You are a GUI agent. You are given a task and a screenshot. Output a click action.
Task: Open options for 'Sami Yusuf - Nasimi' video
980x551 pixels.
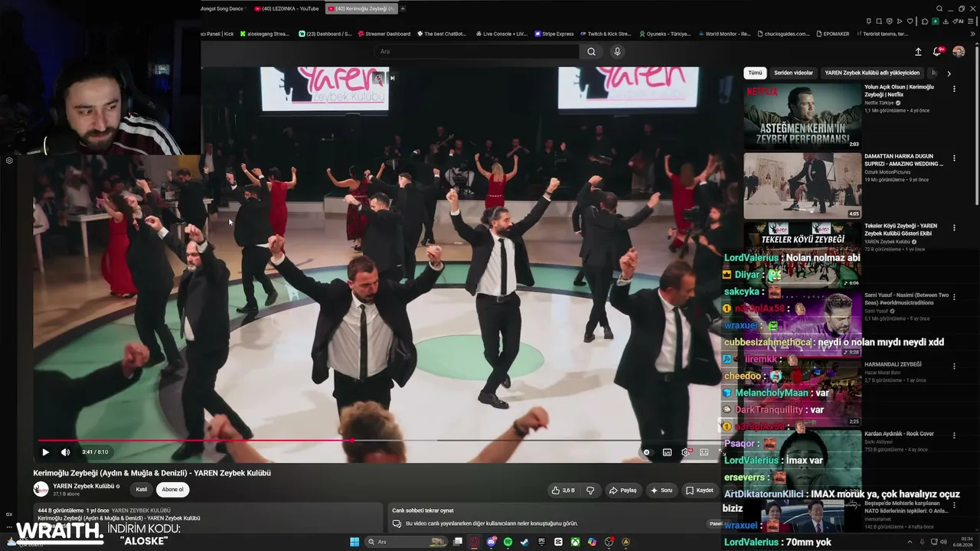point(954,296)
